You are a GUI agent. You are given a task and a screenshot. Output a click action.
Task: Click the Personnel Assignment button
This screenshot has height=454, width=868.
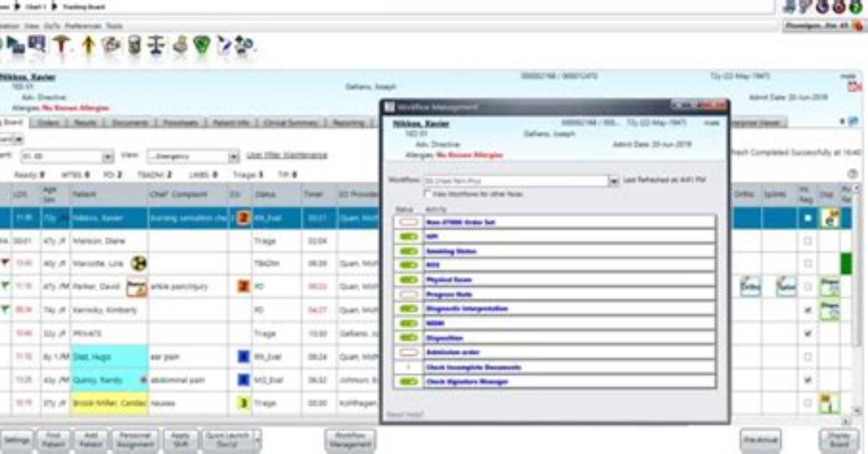[x=135, y=440]
